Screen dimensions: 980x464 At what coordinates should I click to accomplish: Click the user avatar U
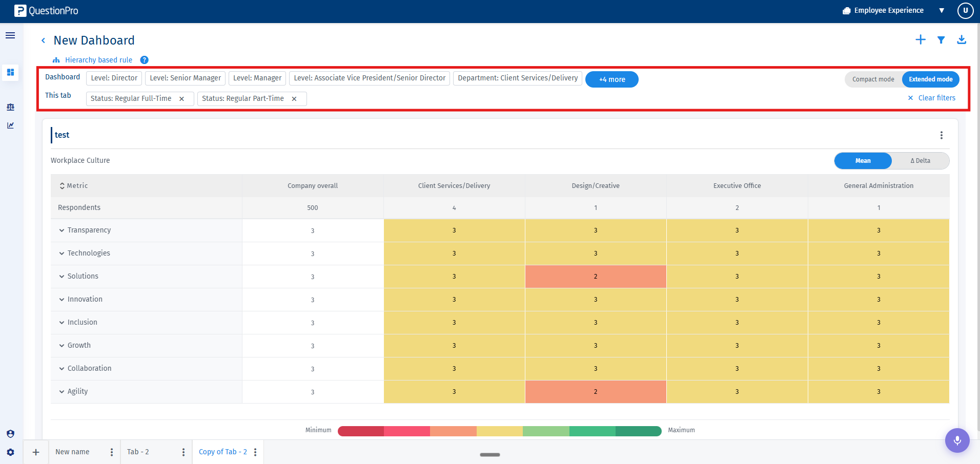[x=966, y=11]
